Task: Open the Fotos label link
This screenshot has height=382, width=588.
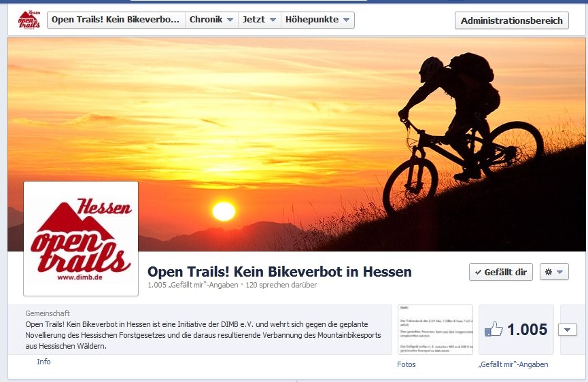Action: [x=407, y=364]
